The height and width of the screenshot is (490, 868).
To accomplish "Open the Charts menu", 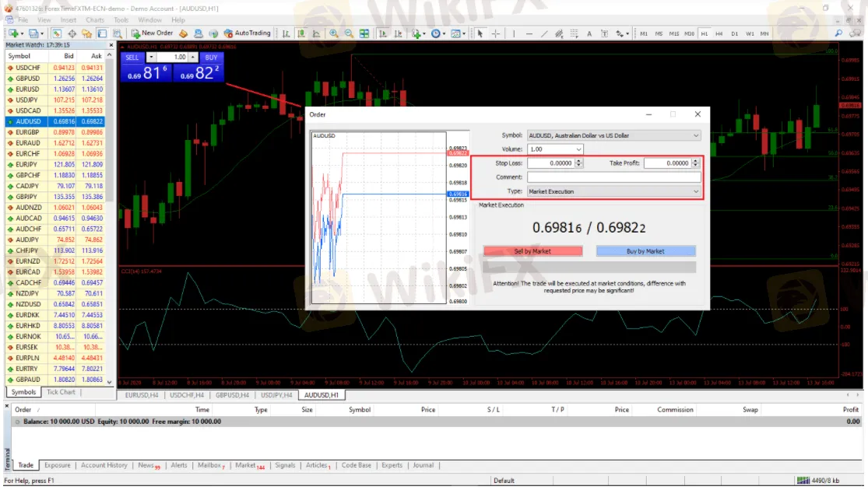I will click(95, 20).
